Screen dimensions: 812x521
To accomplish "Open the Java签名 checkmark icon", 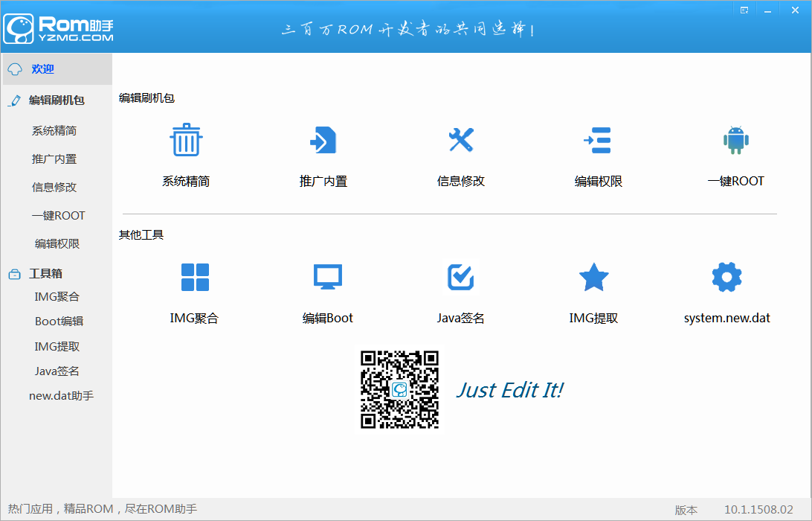I will (x=460, y=278).
